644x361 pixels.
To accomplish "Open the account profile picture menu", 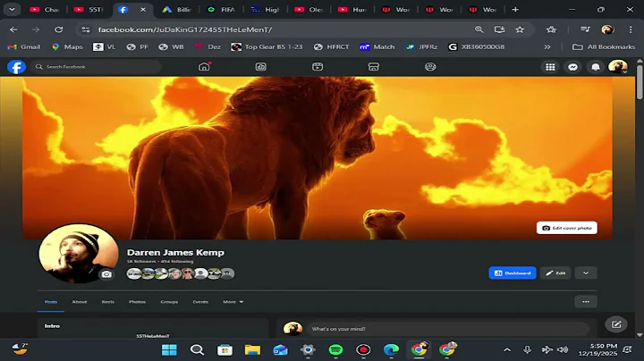I will (x=618, y=67).
